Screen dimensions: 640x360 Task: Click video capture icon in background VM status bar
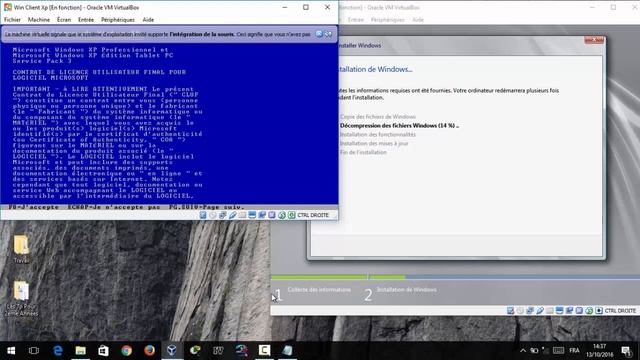coord(569,311)
